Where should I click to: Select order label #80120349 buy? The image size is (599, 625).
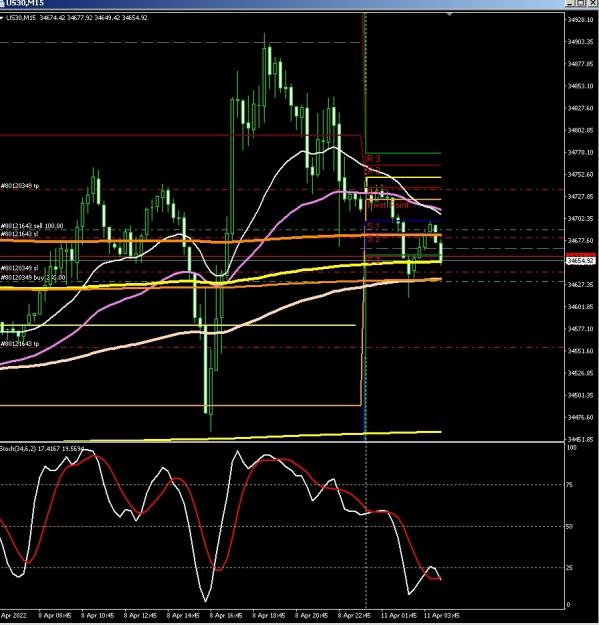point(33,277)
